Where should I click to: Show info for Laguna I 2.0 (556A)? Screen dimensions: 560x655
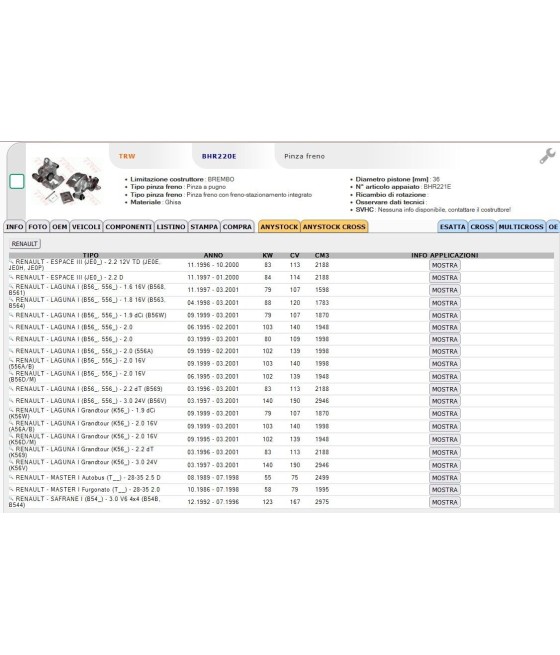point(445,352)
